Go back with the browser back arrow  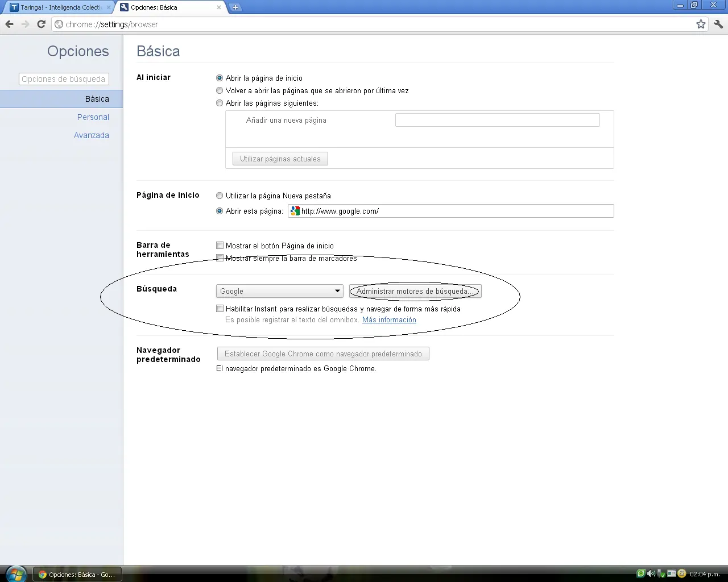tap(9, 24)
